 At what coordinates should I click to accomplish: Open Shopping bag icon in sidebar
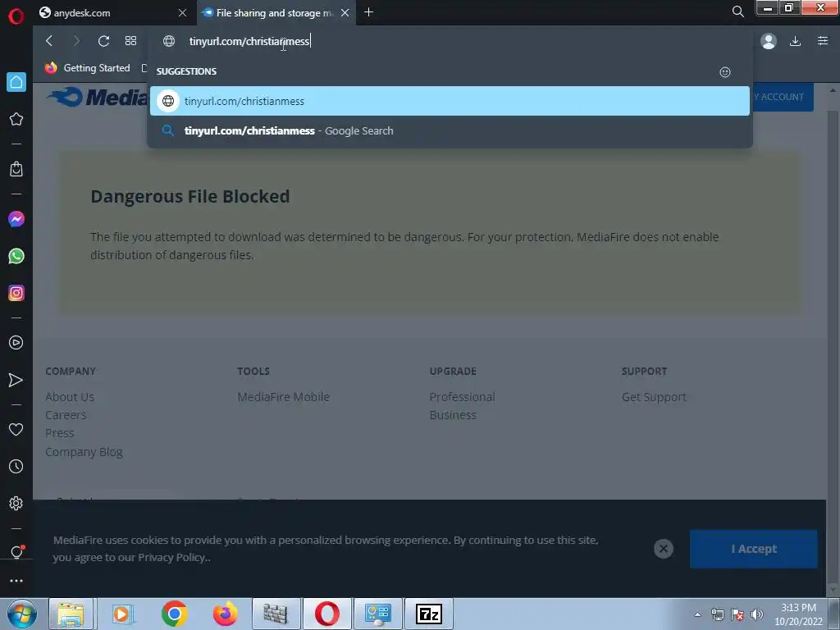coord(16,169)
